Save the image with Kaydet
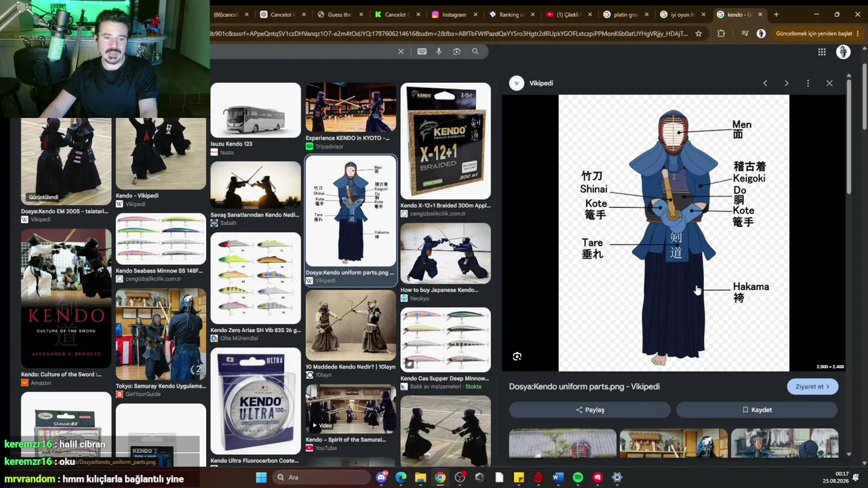 757,410
